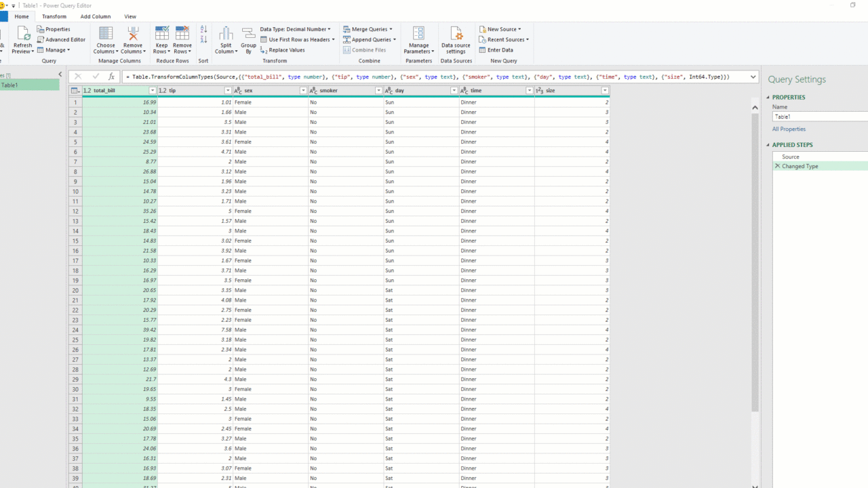Click the All Properties link

coord(789,129)
